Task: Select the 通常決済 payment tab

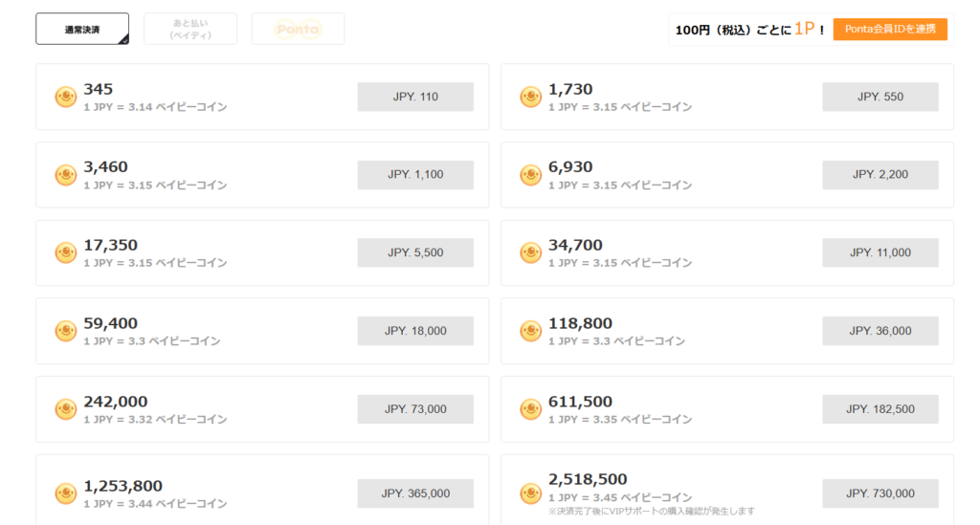Action: tap(82, 29)
